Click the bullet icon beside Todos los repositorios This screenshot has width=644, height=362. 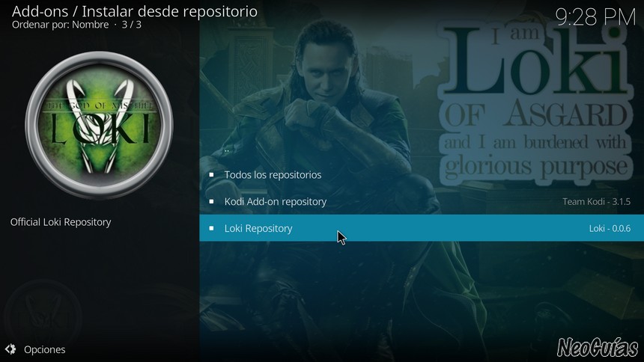point(211,175)
